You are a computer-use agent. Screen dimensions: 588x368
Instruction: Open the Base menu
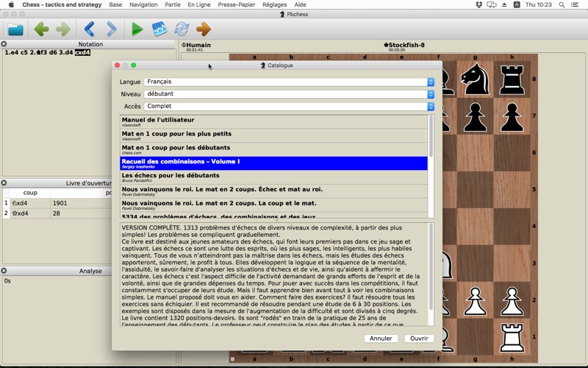point(115,4)
